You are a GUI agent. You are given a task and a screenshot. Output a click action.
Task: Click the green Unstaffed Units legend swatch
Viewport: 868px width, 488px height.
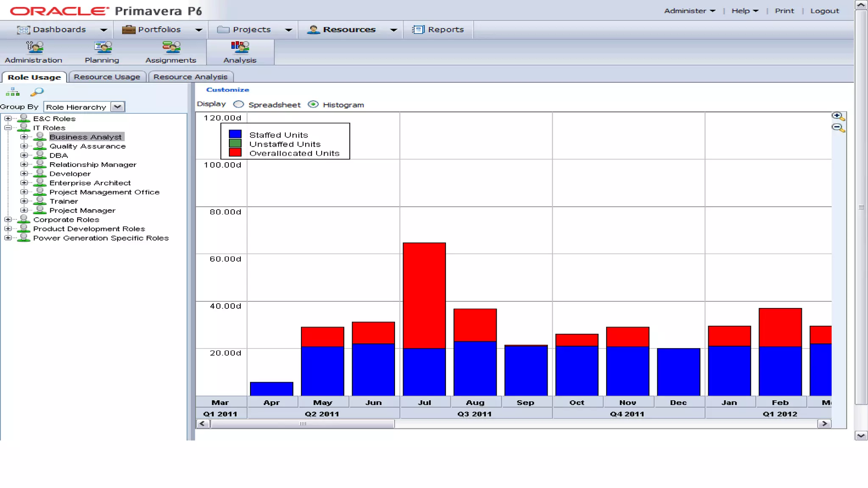click(x=235, y=143)
